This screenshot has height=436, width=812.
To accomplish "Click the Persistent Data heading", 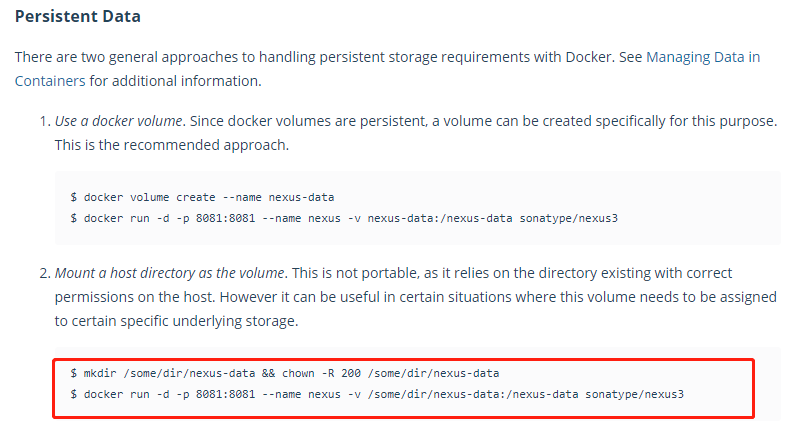I will coord(78,17).
